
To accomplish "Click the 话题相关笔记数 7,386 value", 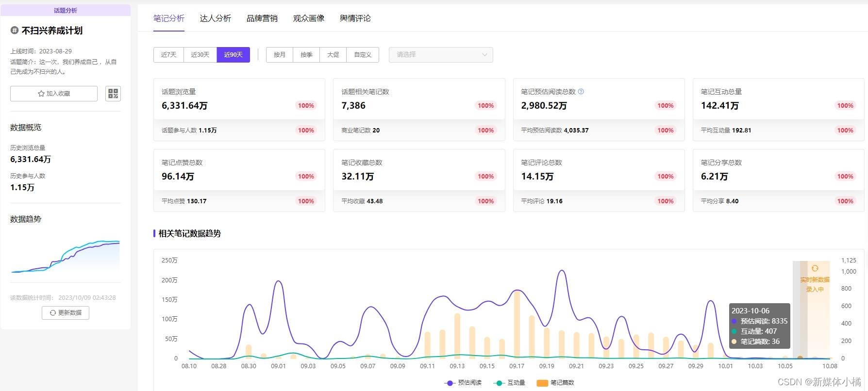I will point(353,106).
